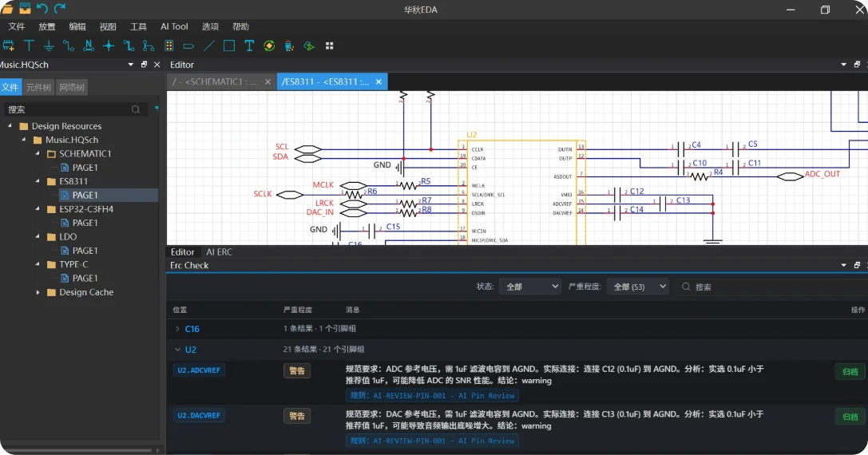Collapse the TYPE-C folder
Screen dimensions: 868x455
[38, 264]
